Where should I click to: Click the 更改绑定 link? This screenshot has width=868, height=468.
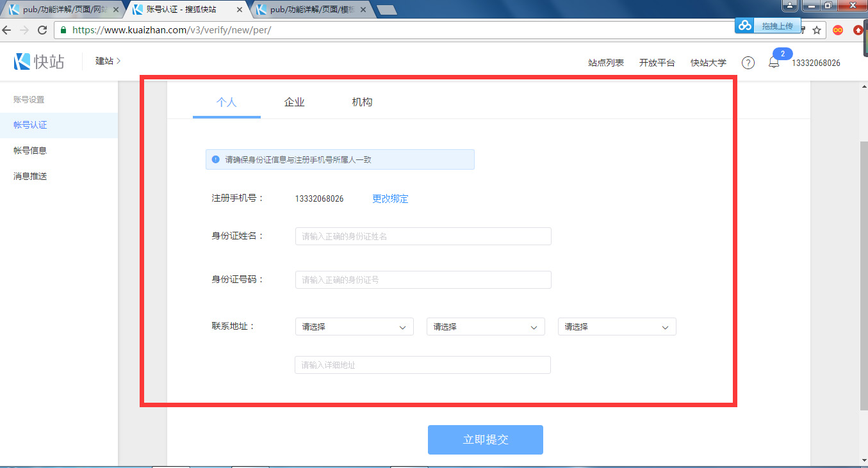point(390,198)
